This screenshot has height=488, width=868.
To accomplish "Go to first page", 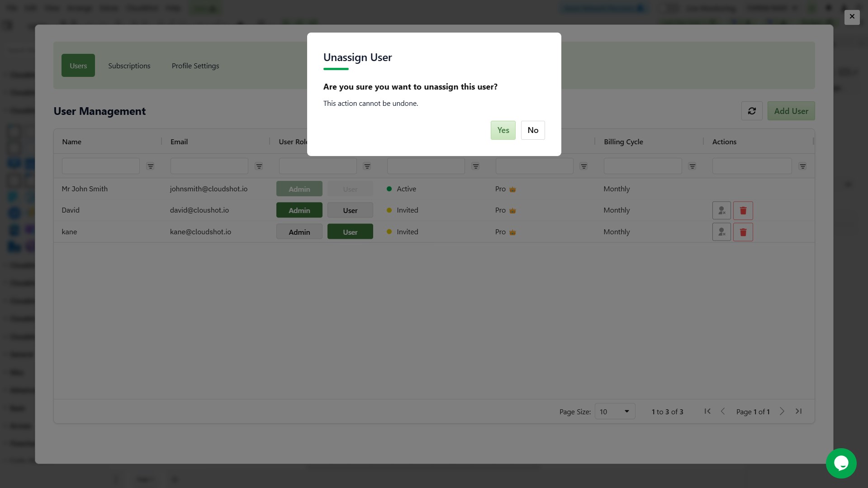I will 707,411.
